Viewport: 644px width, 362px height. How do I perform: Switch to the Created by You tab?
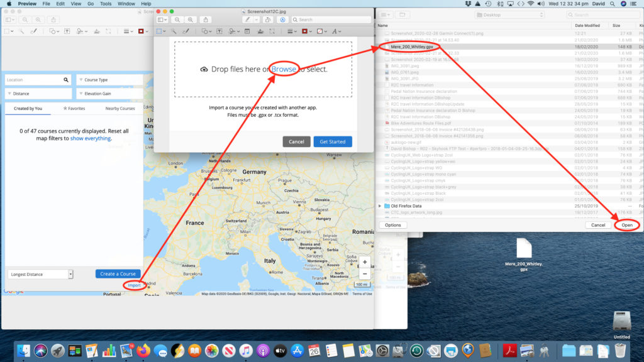[x=28, y=108]
